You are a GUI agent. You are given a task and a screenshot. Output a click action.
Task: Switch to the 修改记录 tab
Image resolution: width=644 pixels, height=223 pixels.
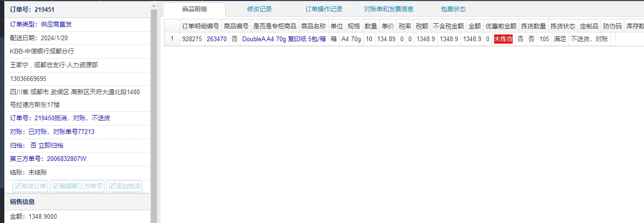point(259,9)
